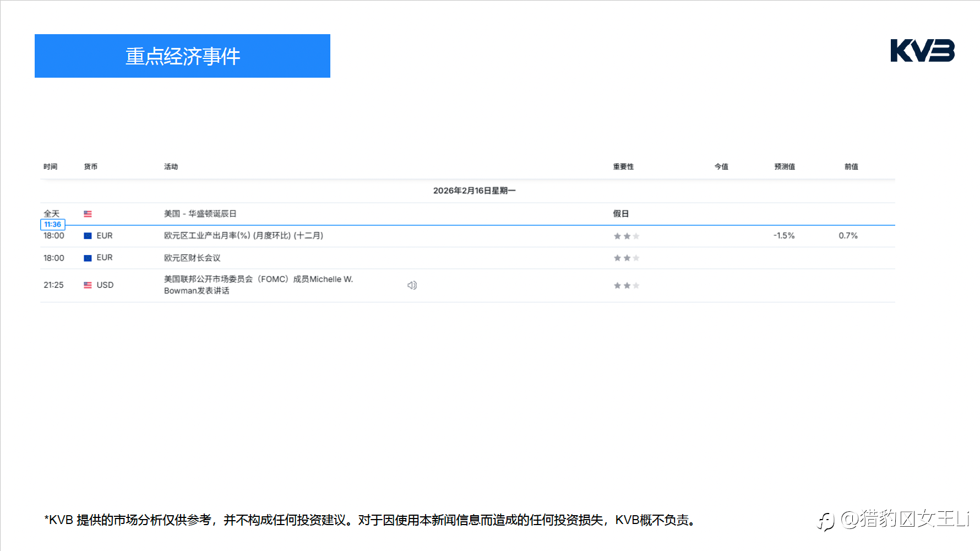Click the star rating for 欧元区工业产出月率
Screen dimensions: 980x551
click(x=626, y=236)
